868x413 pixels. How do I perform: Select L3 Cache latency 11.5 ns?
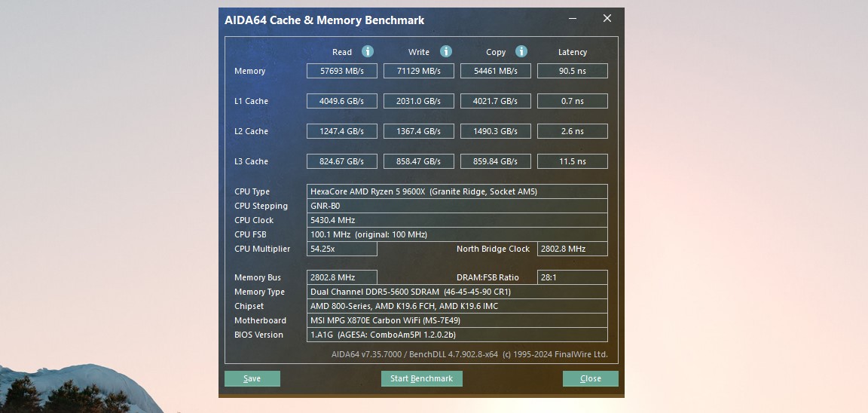pos(573,161)
